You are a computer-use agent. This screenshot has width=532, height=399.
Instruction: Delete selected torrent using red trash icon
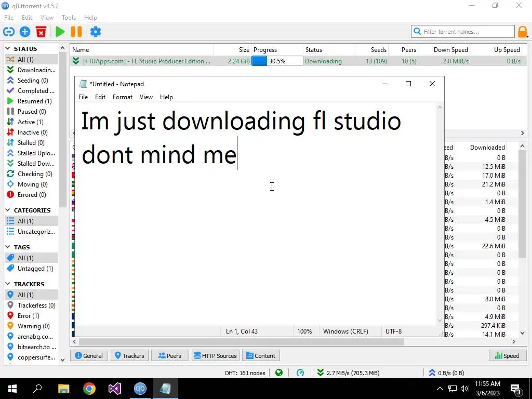[41, 32]
